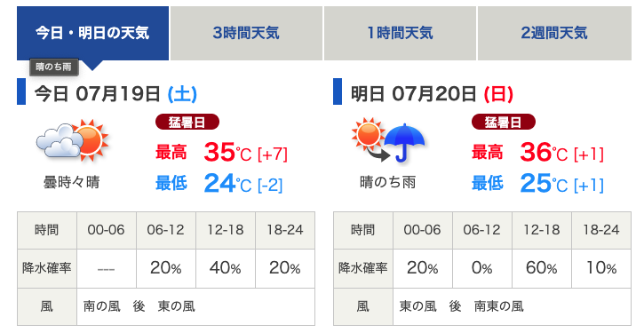Switch to the 1時間天気 tab
644x333 pixels.
(x=400, y=33)
